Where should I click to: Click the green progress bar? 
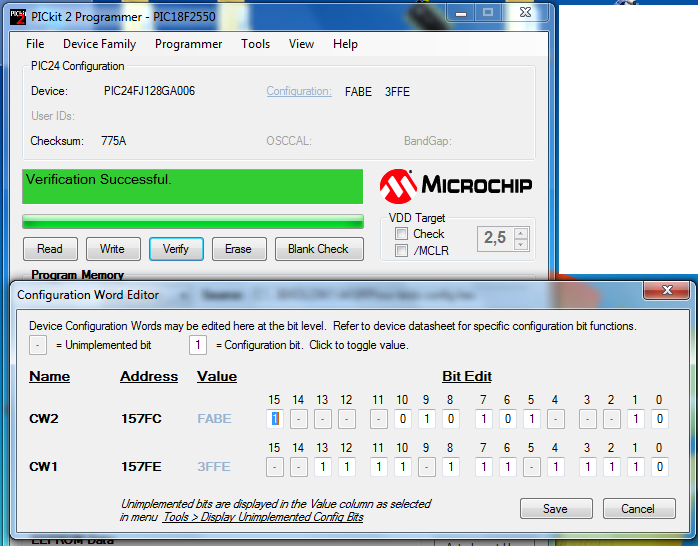pos(193,222)
